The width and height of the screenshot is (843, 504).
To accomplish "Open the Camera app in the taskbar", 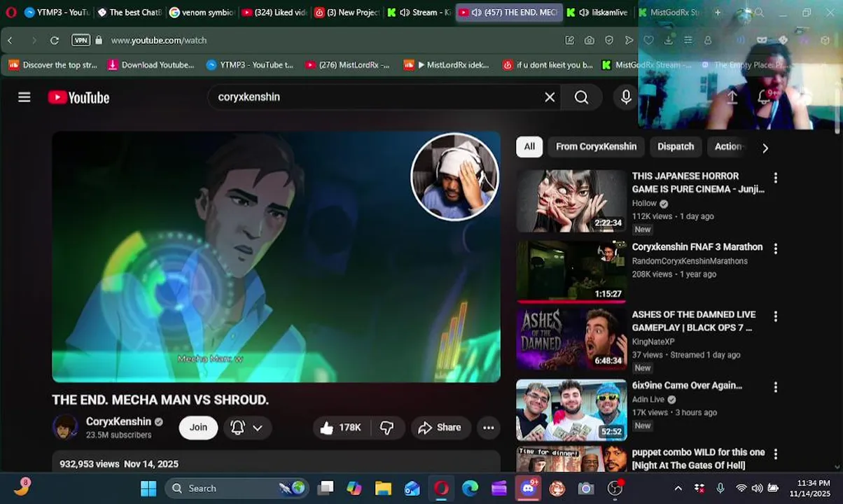I will tap(586, 488).
